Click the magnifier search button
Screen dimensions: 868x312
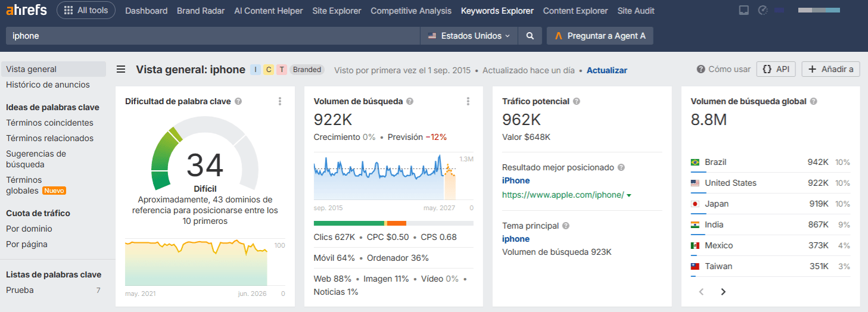click(530, 36)
